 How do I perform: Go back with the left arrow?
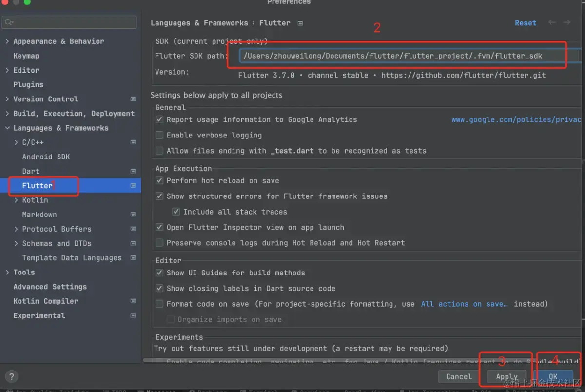point(552,22)
